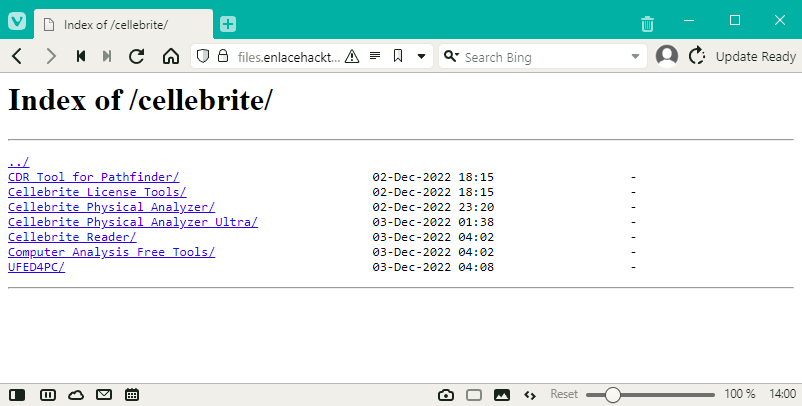Open Cellebrite Physical Analyzer Ultra folder
802x406 pixels.
[133, 222]
